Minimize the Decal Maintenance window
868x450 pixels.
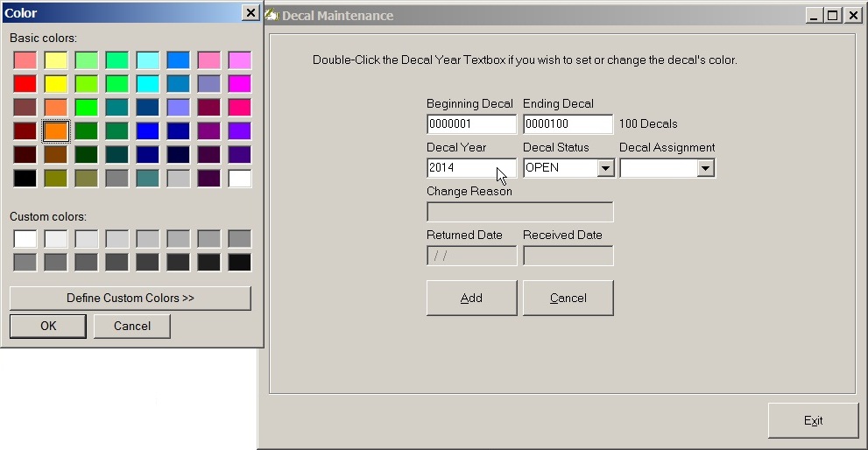pos(815,16)
